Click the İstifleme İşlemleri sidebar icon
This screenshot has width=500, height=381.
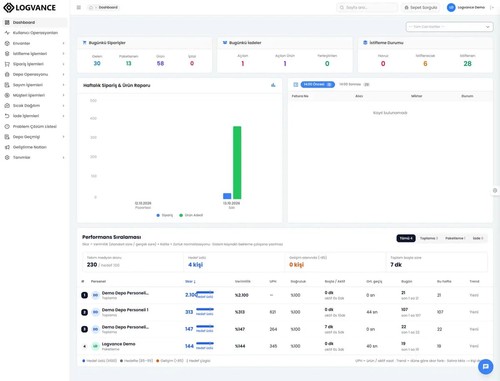pyautogui.click(x=7, y=54)
